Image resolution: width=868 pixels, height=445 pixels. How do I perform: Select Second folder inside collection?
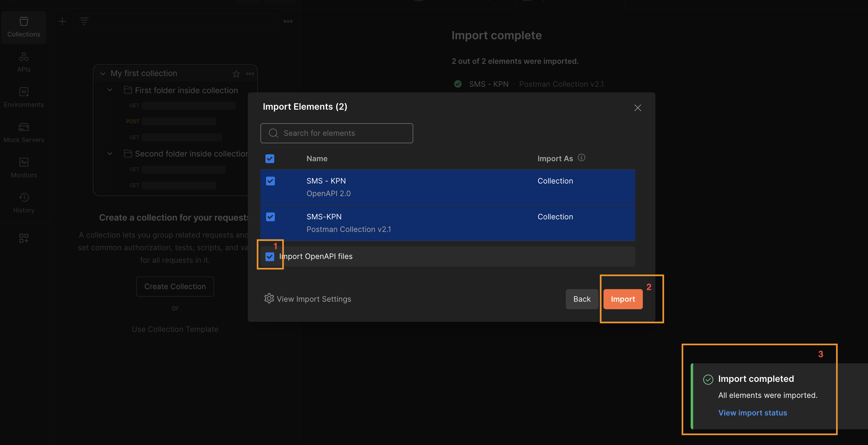click(x=191, y=153)
